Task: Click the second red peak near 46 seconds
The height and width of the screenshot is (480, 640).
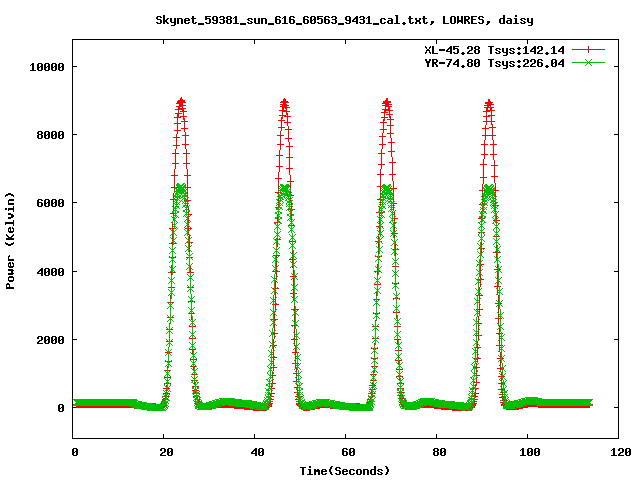Action: point(284,102)
